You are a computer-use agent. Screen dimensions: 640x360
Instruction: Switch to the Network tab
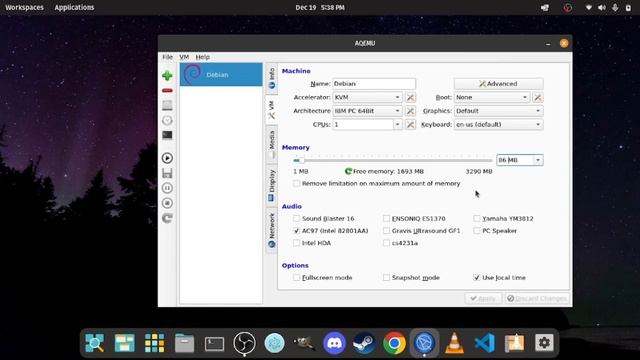coord(271,231)
